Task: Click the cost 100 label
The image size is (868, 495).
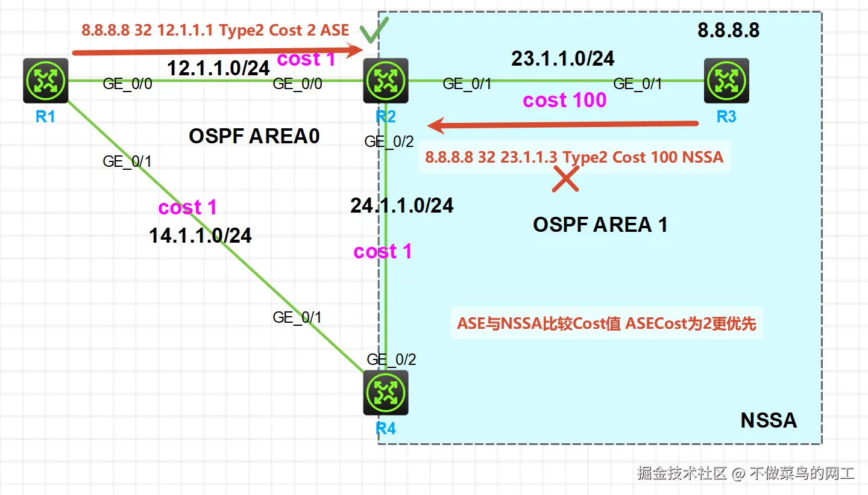Action: point(565,100)
